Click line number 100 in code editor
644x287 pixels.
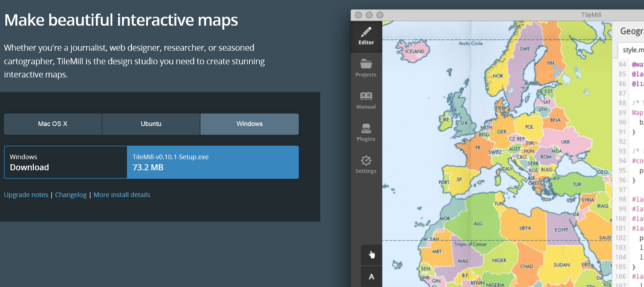click(620, 218)
